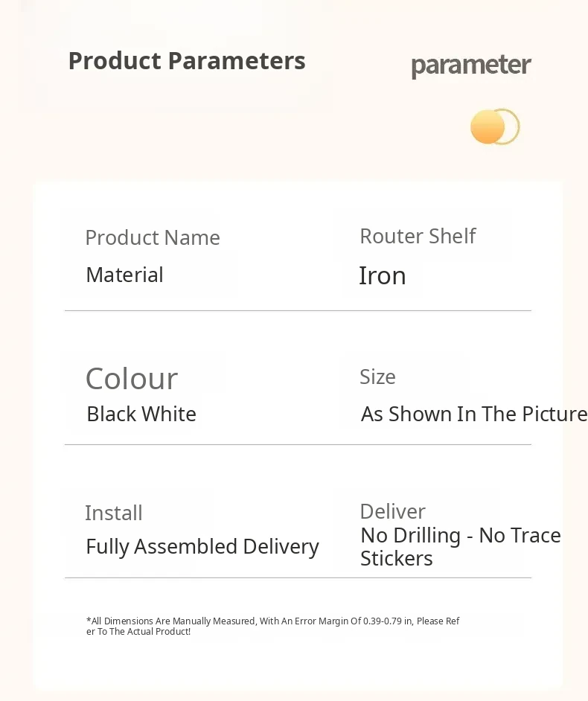Click the "Iron" material value
This screenshot has height=701, width=588.
click(383, 276)
